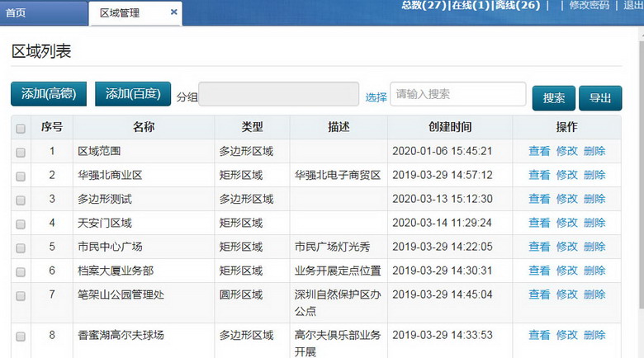Click the 添加(高德) button
Viewport: 644px width, 358px height.
tap(49, 94)
